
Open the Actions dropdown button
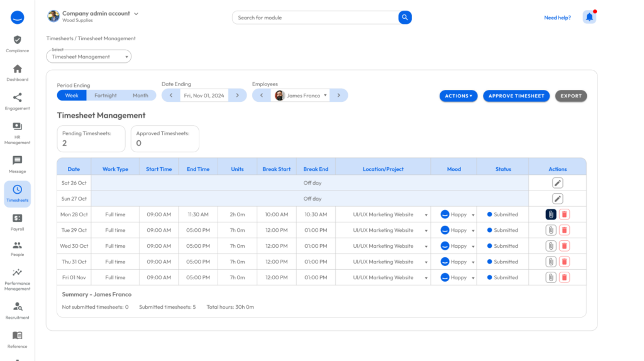pyautogui.click(x=458, y=96)
